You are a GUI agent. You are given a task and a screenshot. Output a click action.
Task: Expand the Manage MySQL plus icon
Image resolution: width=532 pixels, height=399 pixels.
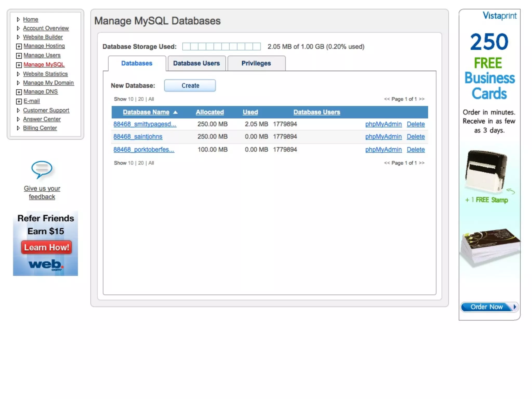pyautogui.click(x=19, y=65)
